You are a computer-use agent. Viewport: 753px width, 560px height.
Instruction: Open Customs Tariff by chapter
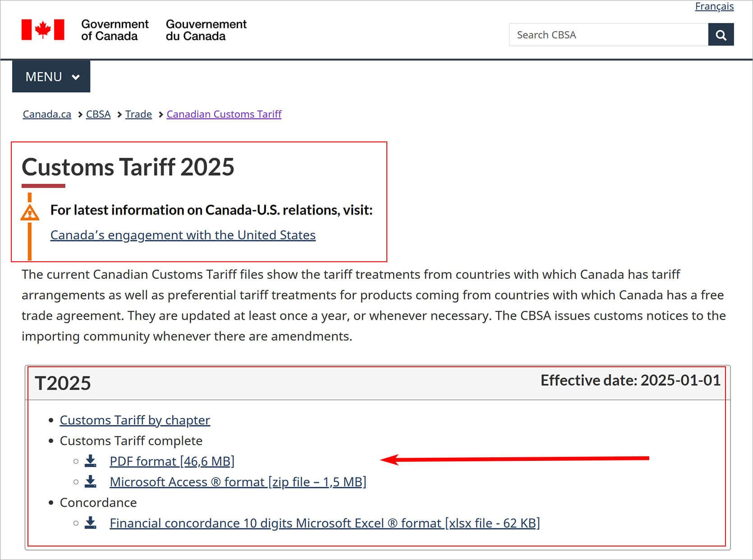(x=134, y=420)
